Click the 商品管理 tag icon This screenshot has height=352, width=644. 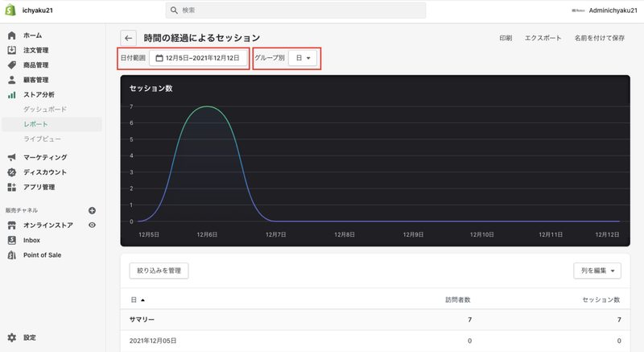tap(12, 65)
